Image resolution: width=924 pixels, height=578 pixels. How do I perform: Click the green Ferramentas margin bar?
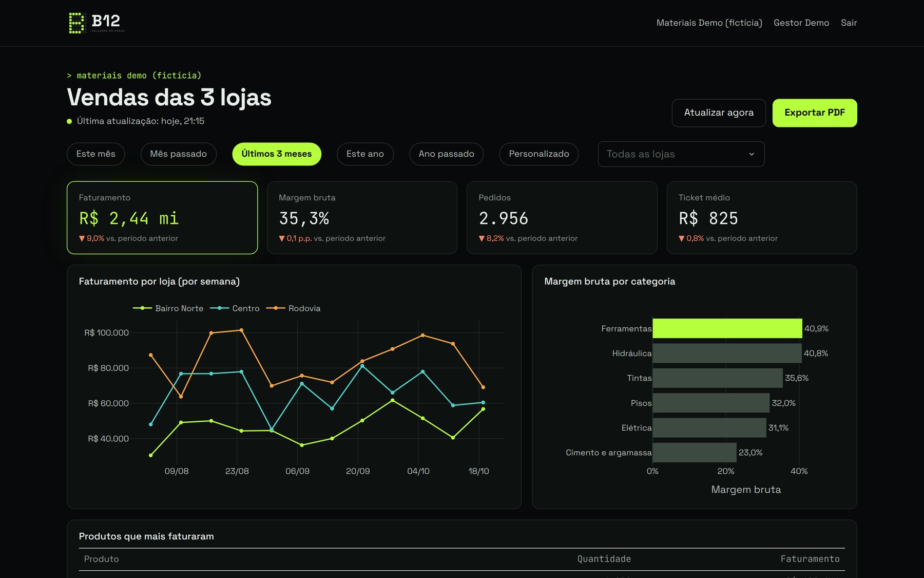727,328
